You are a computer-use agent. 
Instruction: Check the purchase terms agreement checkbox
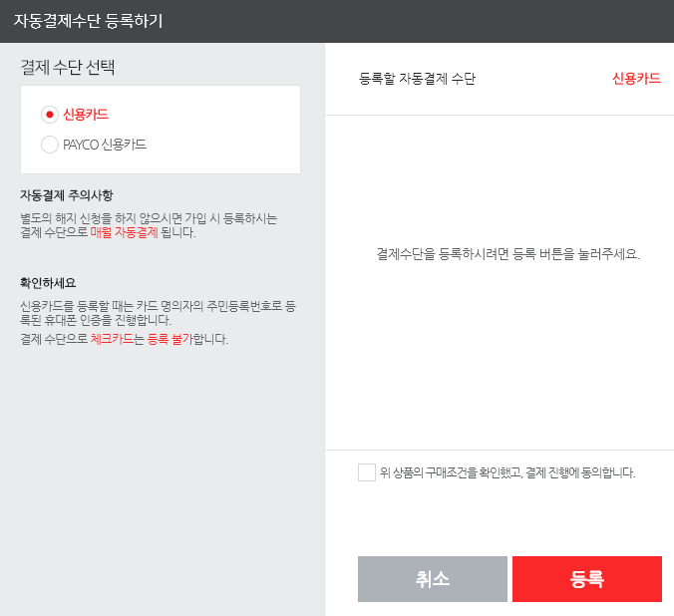[367, 472]
